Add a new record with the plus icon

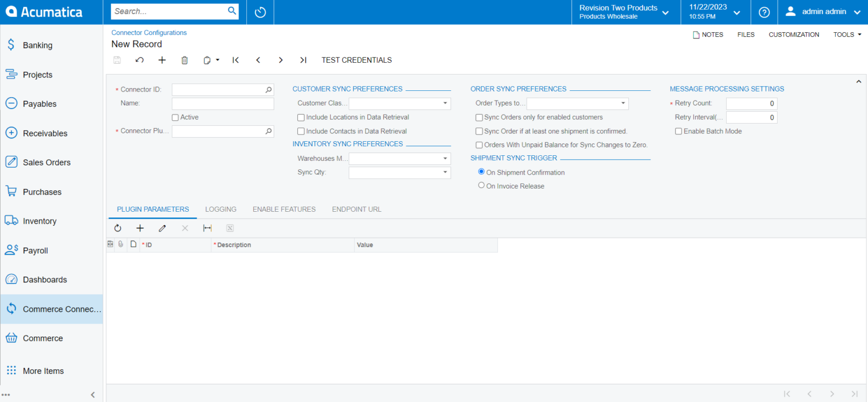tap(162, 60)
